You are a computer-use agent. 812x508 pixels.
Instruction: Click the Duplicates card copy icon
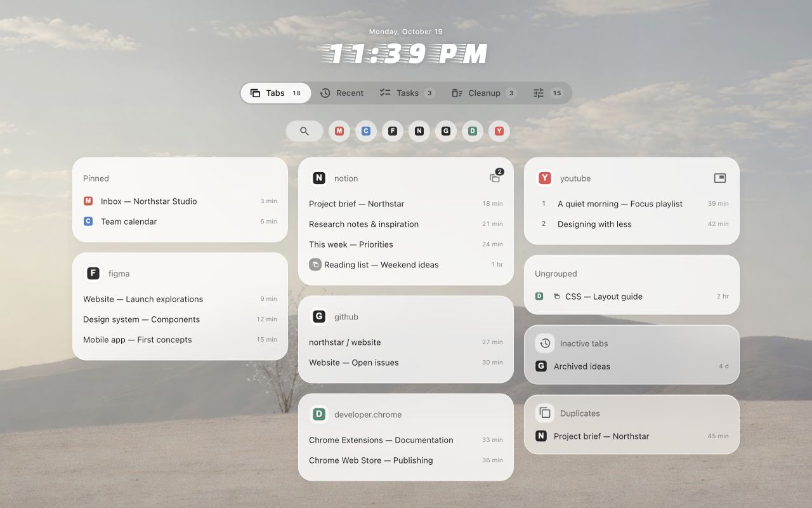coord(545,413)
